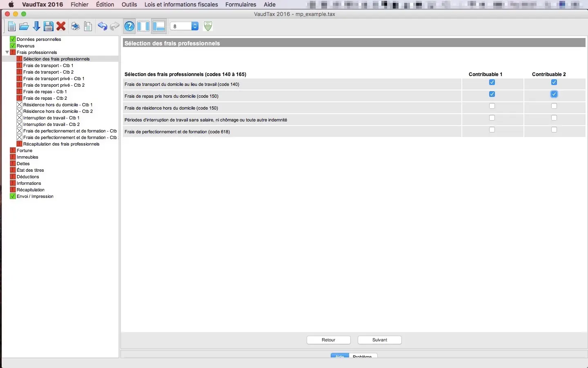Viewport: 588px width, 368px height.
Task: Check interruption de travail for Contribuable 2
Action: point(554,118)
